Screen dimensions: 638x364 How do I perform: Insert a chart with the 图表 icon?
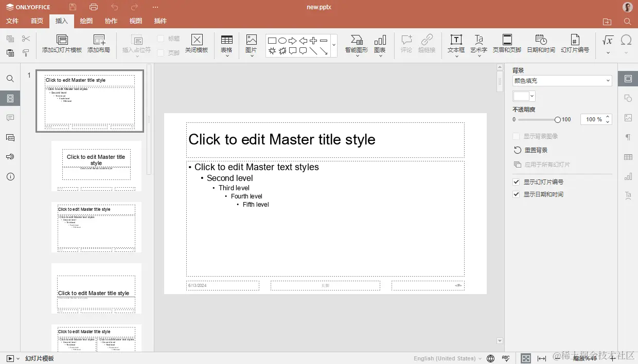[x=380, y=44]
